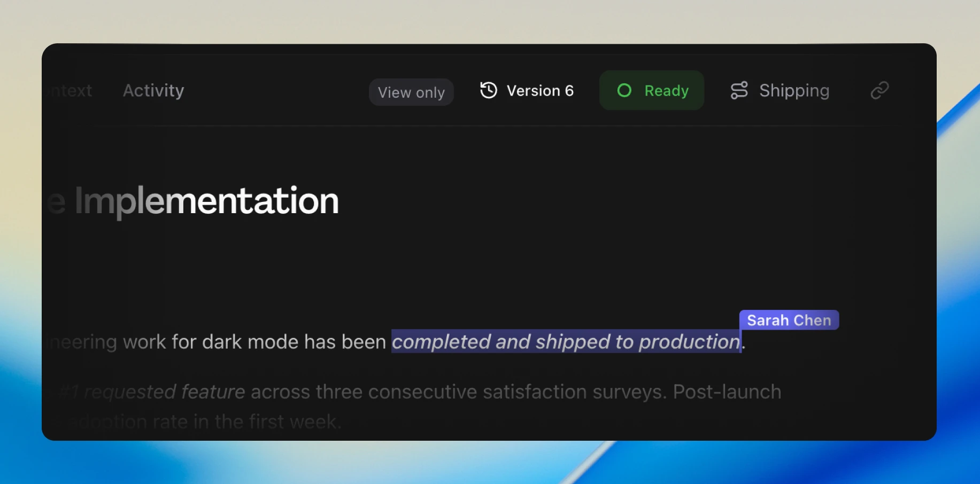Open the partially visible Context tab
Viewport: 980px width, 484px height.
(x=71, y=90)
